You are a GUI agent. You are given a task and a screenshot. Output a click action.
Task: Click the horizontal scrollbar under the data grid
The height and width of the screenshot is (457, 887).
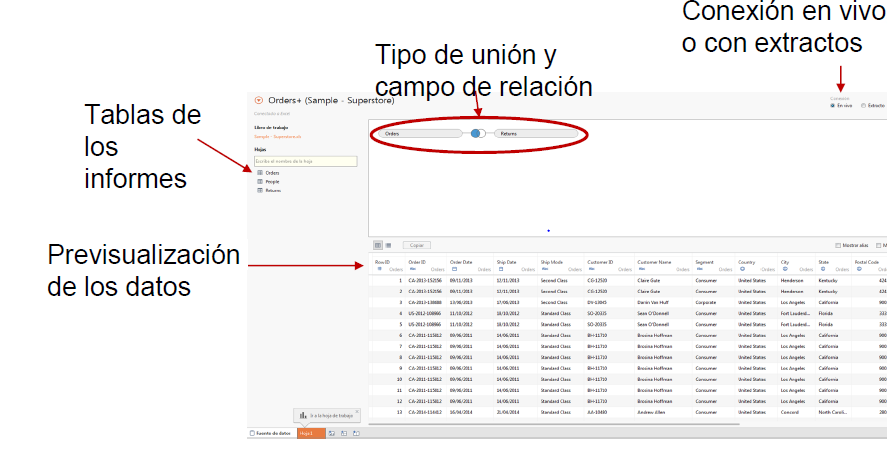(x=554, y=423)
